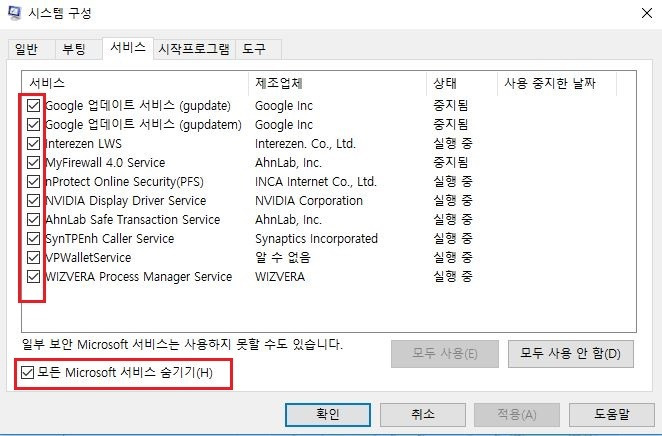
Task: Click 실행 중 status of VPWalletService
Action: click(x=453, y=257)
